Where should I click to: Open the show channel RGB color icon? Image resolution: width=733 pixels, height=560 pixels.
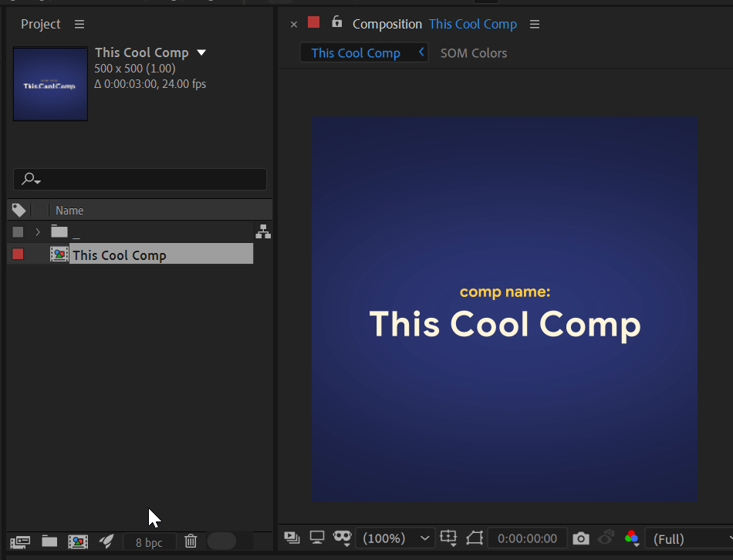pos(632,538)
